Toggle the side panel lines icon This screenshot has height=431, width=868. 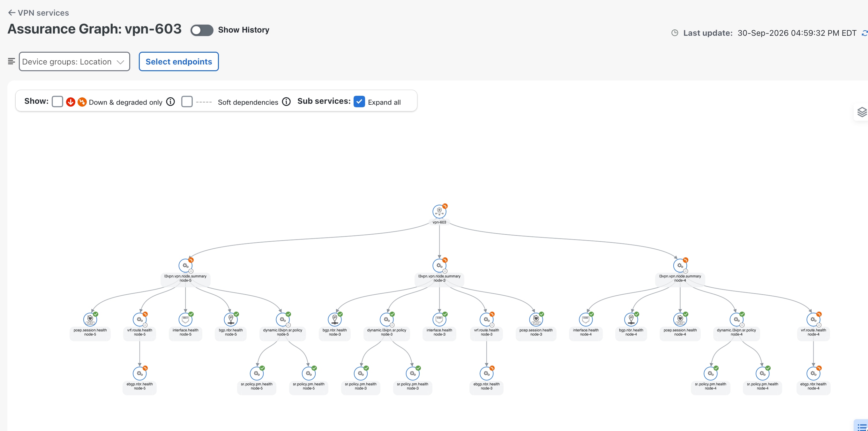[11, 61]
